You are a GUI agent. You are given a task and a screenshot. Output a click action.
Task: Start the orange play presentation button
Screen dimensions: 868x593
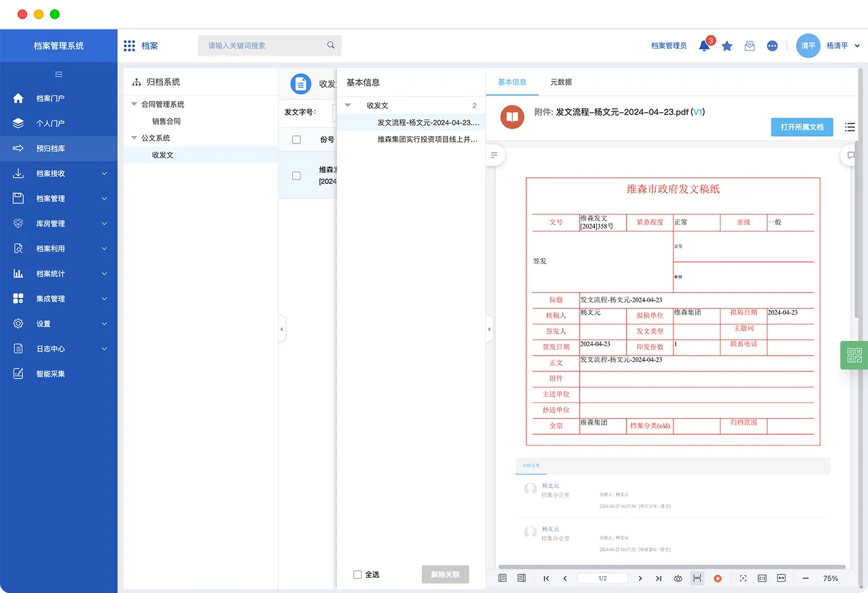click(717, 578)
